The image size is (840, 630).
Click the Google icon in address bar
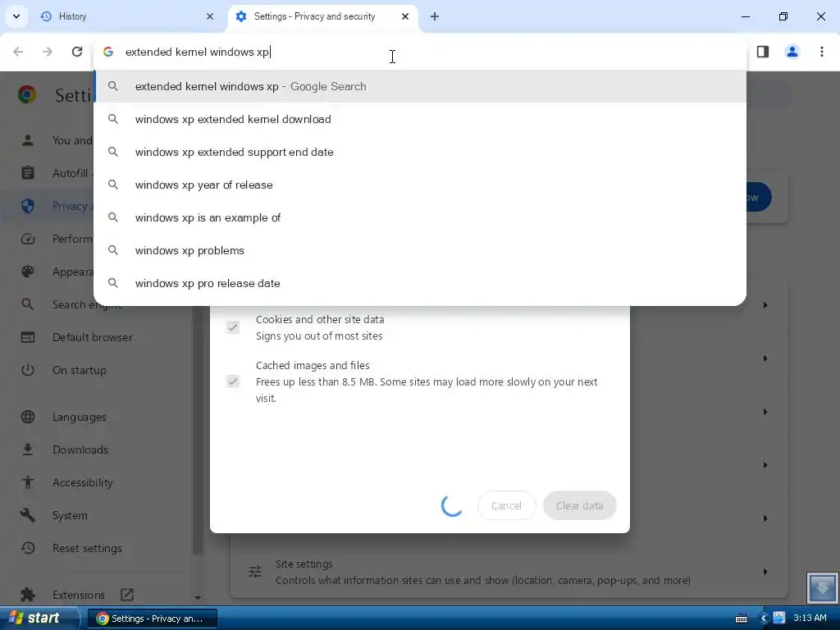point(108,52)
